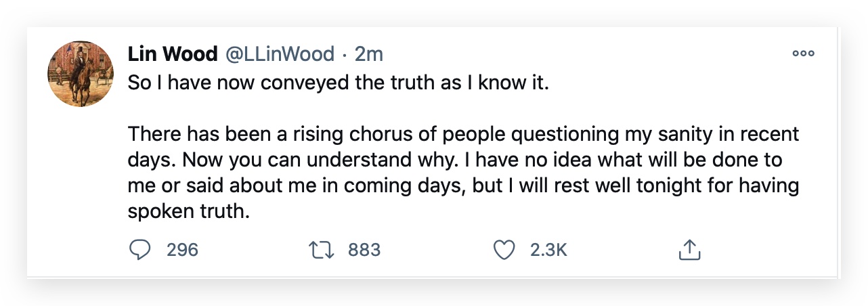Click the Lin Wood display name

coord(173,54)
